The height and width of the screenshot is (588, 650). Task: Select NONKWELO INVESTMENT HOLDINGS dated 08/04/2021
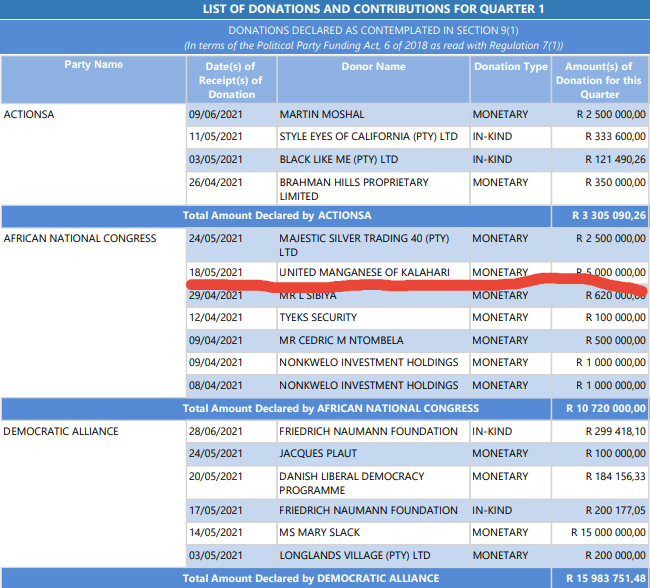(369, 385)
